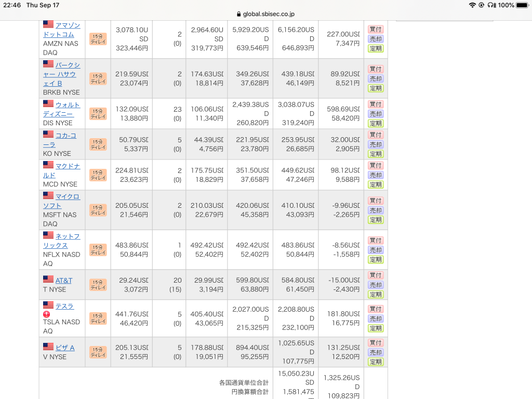Tap 売却 (sell) in the KO row
The image size is (532, 399).
click(x=376, y=144)
